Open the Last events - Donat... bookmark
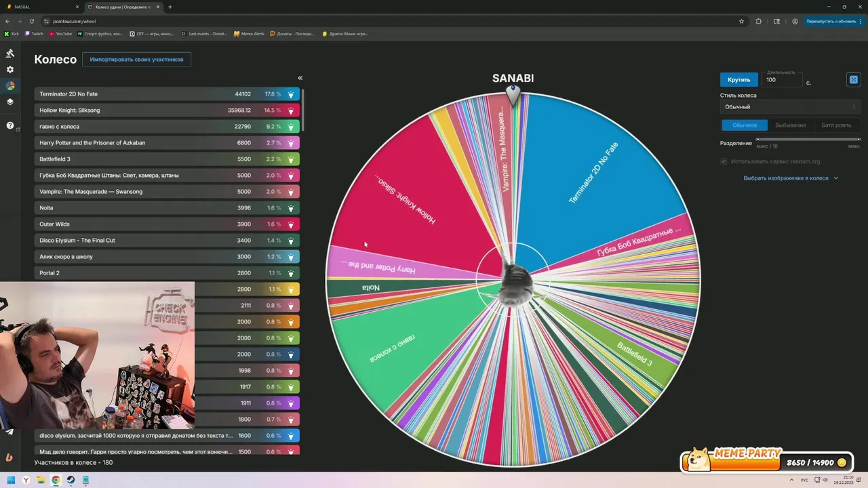This screenshot has height=488, width=868. pyautogui.click(x=204, y=33)
